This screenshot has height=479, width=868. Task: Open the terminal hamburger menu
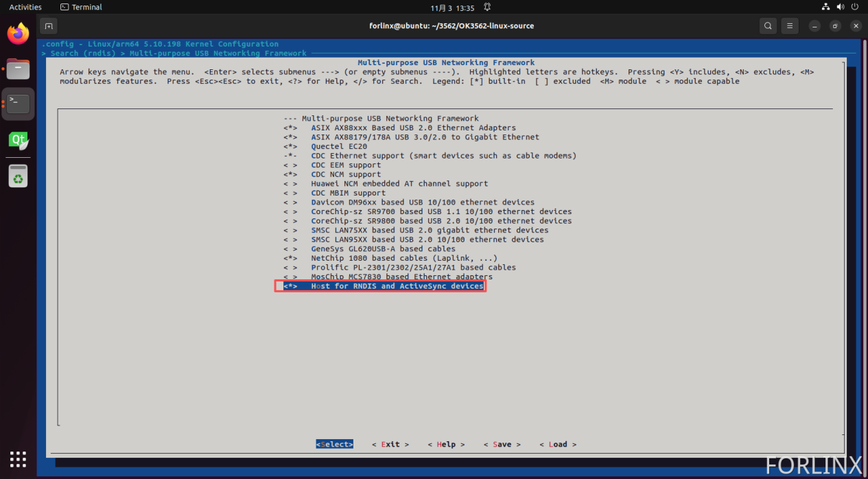789,25
